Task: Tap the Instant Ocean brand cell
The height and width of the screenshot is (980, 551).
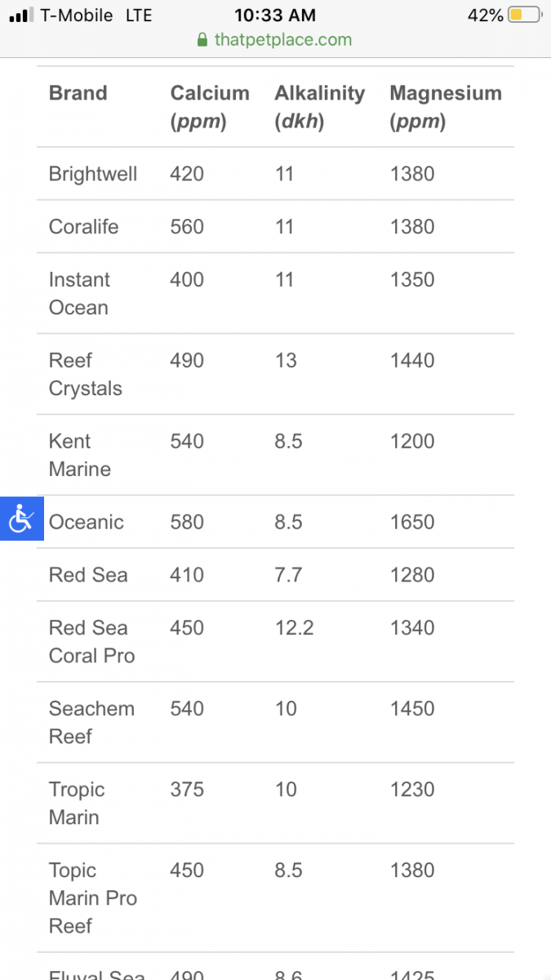Action: click(x=79, y=293)
